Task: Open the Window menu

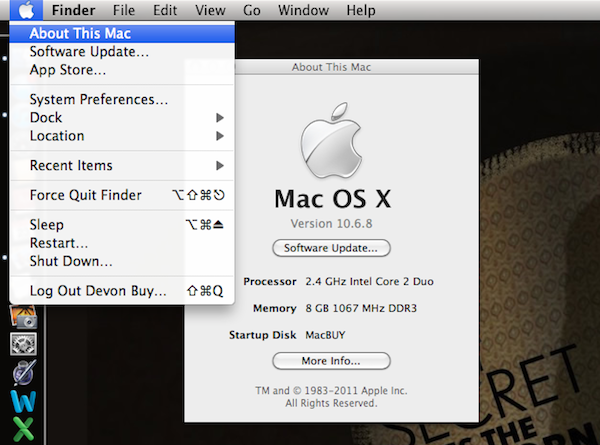Action: (x=303, y=10)
